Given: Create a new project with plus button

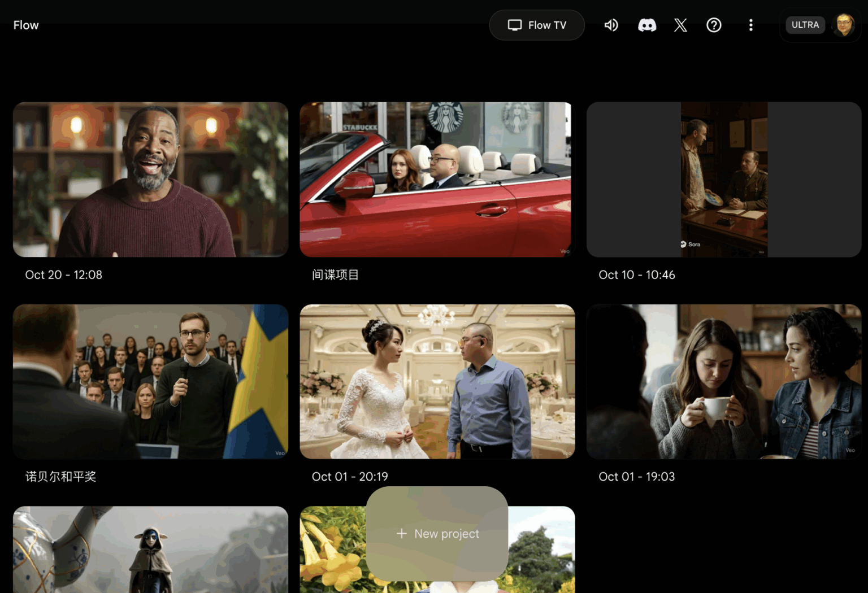Looking at the screenshot, I should tap(437, 533).
